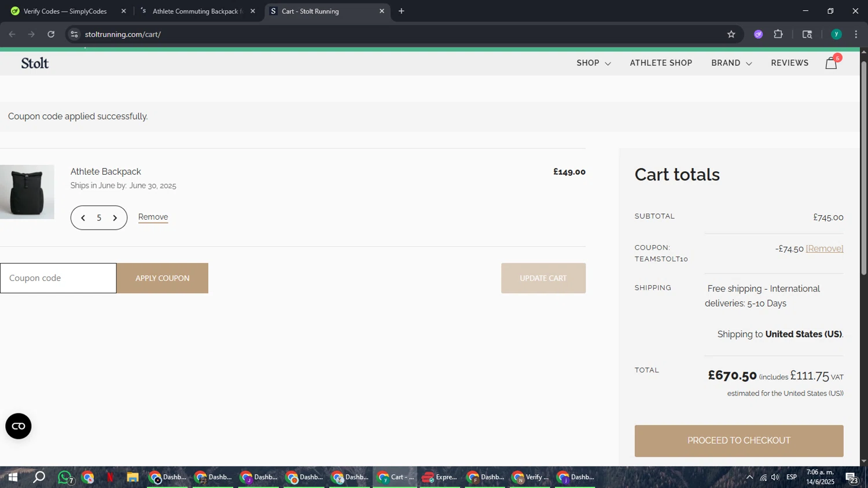Open WhatsApp from taskbar
868x488 pixels.
coord(65,478)
